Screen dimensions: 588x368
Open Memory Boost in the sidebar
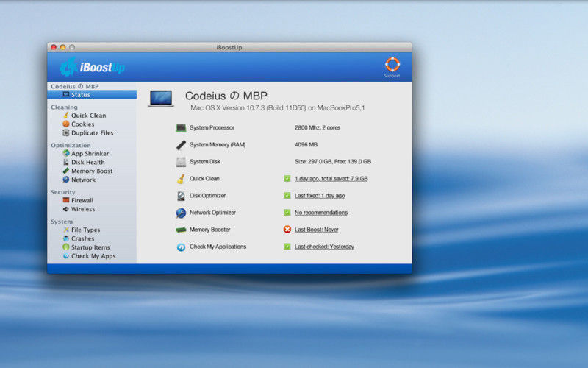(92, 171)
